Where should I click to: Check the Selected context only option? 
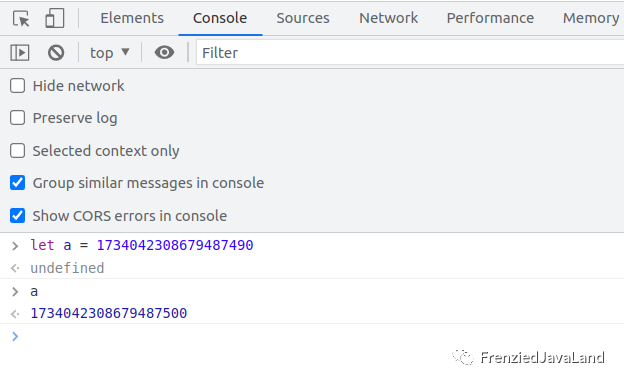pyautogui.click(x=18, y=151)
